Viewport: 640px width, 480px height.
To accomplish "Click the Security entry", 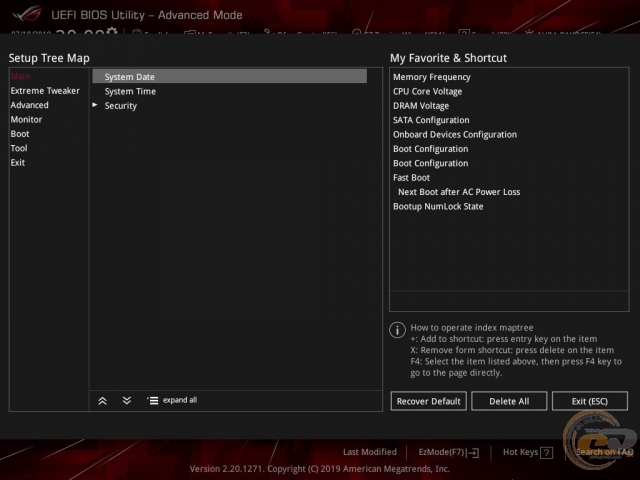I will pyautogui.click(x=120, y=106).
